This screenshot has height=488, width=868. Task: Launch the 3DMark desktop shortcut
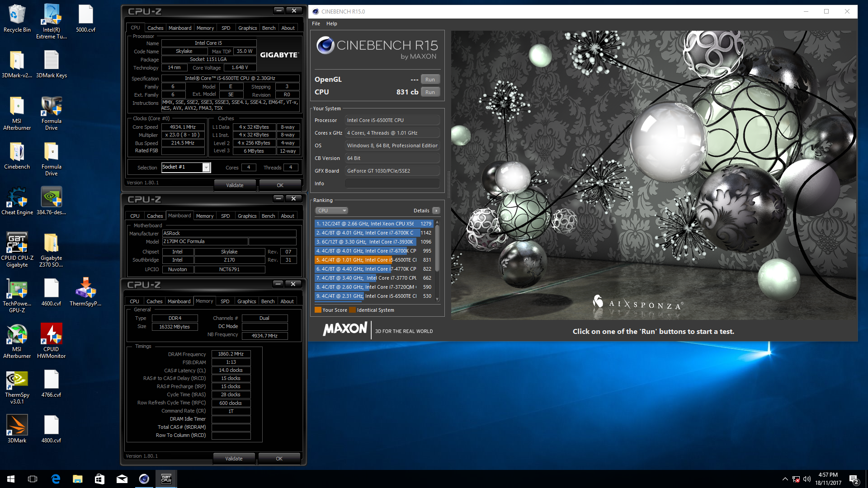coord(17,429)
